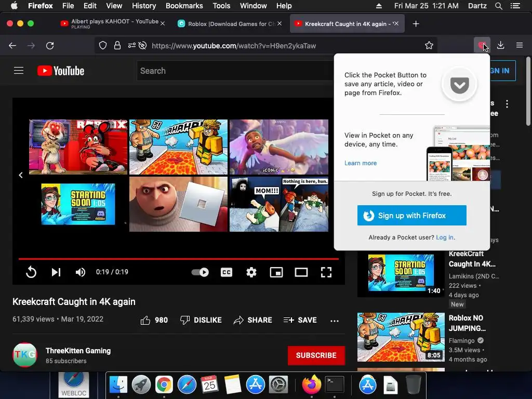The width and height of the screenshot is (532, 399).
Task: Close the Albert plays KAHOOT tab
Action: coord(163,23)
